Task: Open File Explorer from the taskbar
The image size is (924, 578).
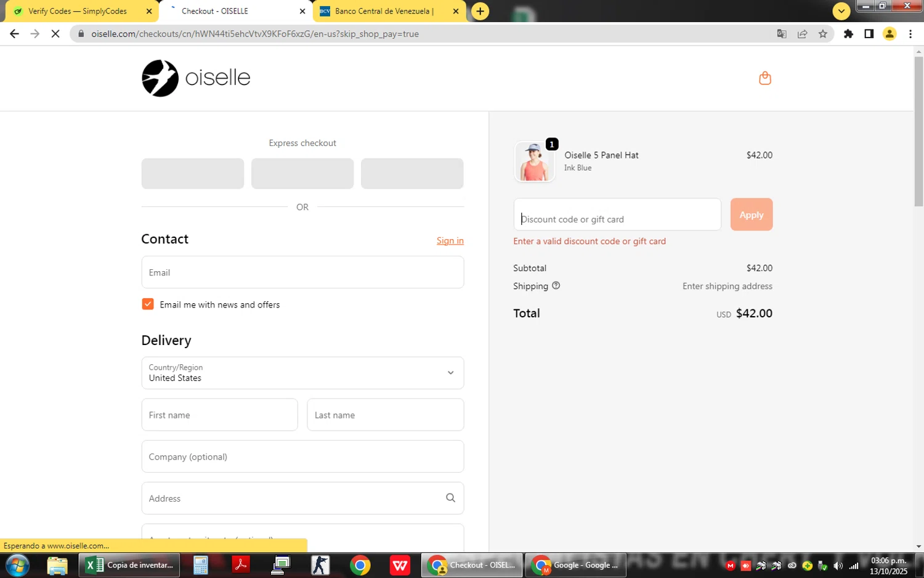Action: (x=57, y=565)
